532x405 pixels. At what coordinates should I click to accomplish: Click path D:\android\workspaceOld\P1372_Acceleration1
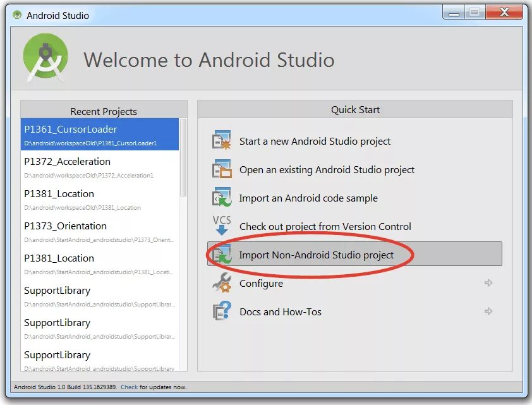coord(88,176)
